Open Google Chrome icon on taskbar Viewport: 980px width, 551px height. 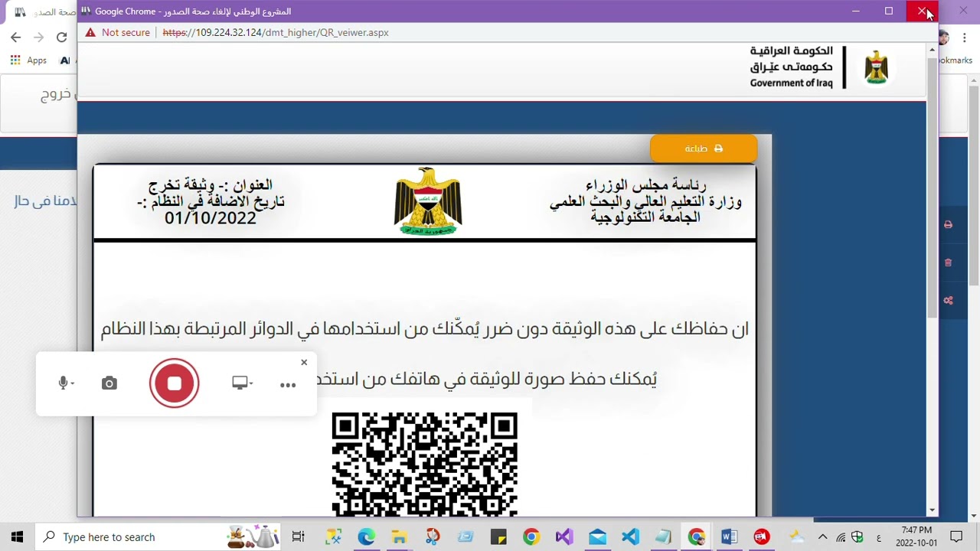point(531,536)
